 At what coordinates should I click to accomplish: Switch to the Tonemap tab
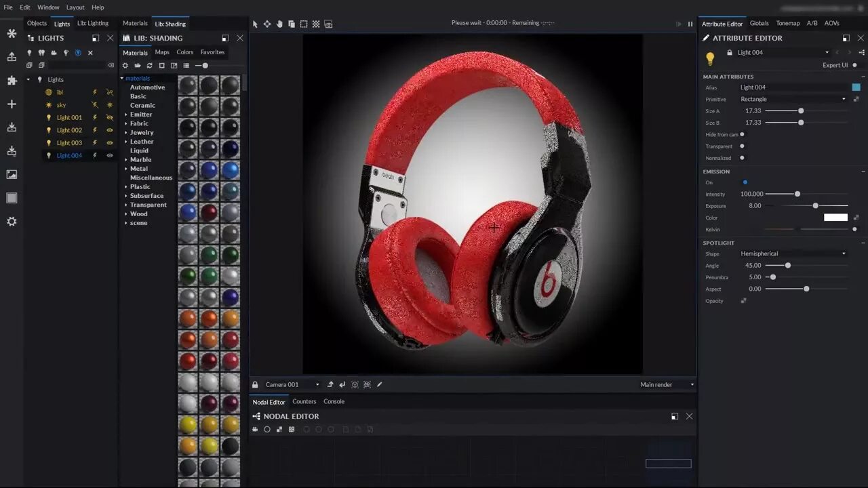tap(787, 23)
